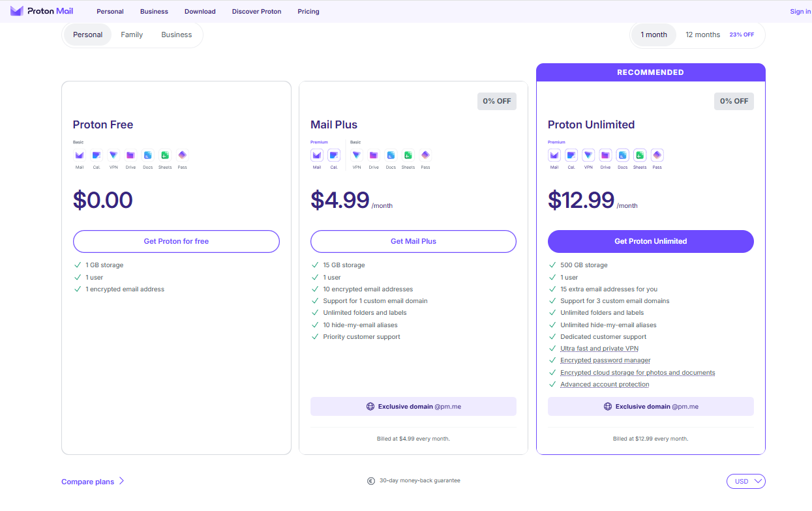Click Drive icon in Proton Free card
Viewport: 812px width, 511px height.
pyautogui.click(x=130, y=155)
